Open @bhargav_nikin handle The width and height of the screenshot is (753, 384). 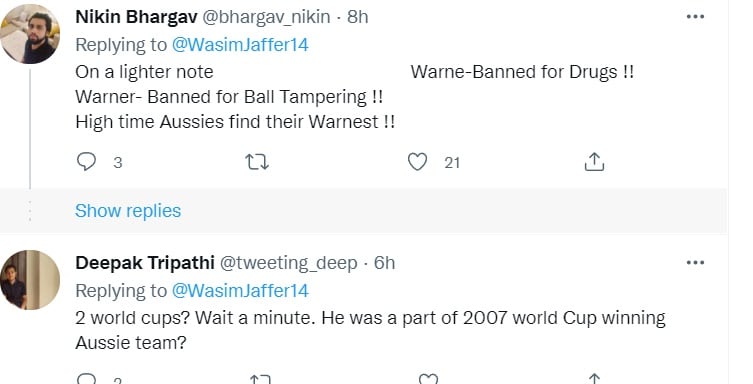[266, 17]
